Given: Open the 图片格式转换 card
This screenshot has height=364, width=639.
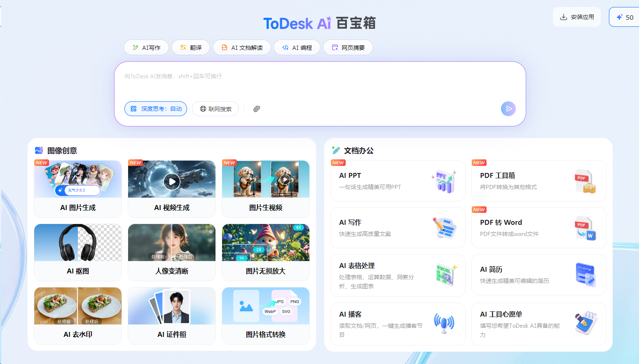Looking at the screenshot, I should coord(266,315).
